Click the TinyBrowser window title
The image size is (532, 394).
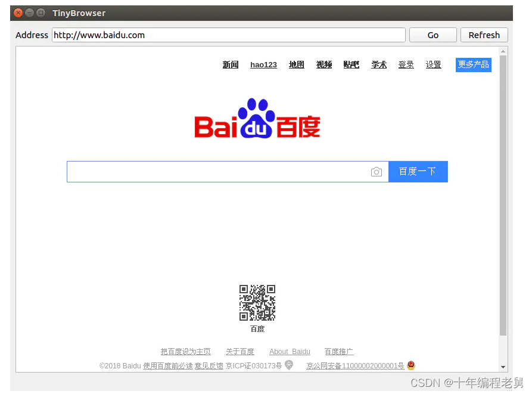(79, 13)
